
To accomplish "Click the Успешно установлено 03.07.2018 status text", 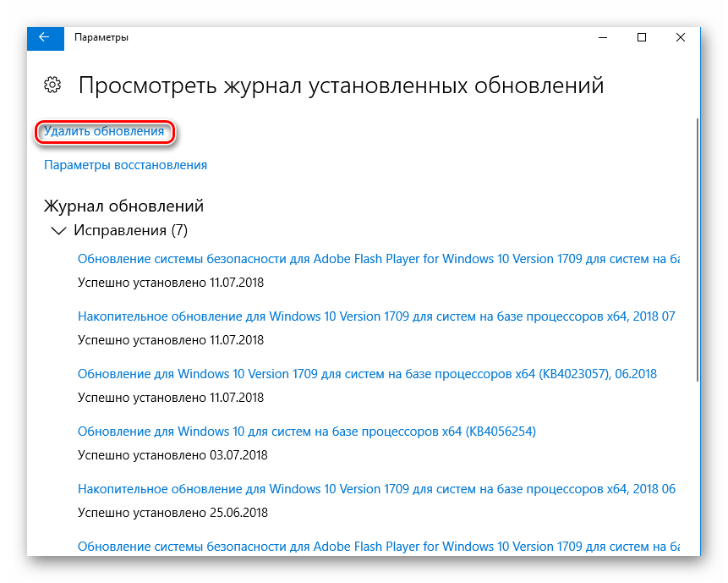I will coord(172,454).
